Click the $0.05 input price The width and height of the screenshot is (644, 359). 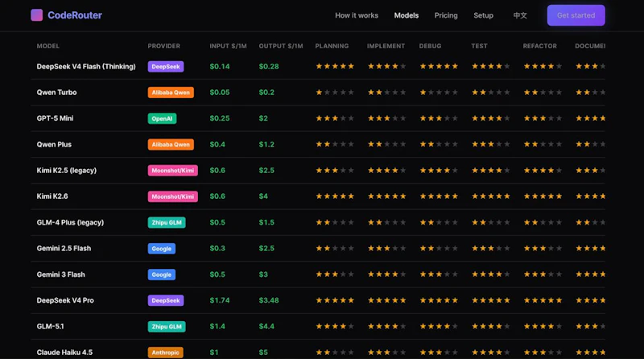point(220,93)
